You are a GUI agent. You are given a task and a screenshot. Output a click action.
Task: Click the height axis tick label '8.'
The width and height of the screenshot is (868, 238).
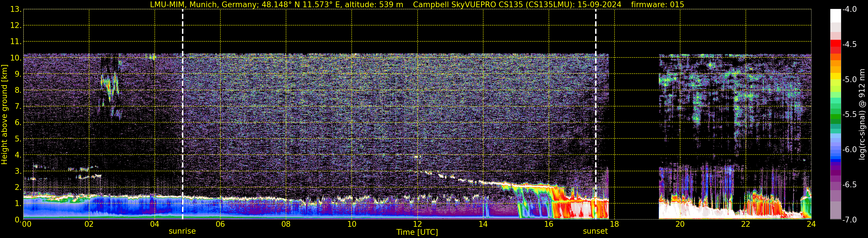(x=18, y=90)
